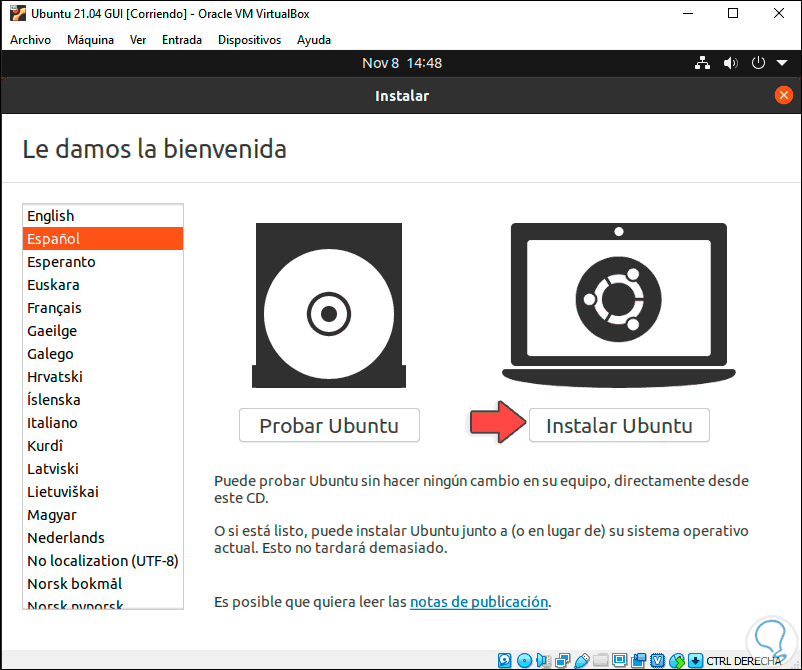Select Íslenska in the language list
This screenshot has height=670, width=802.
coord(103,400)
